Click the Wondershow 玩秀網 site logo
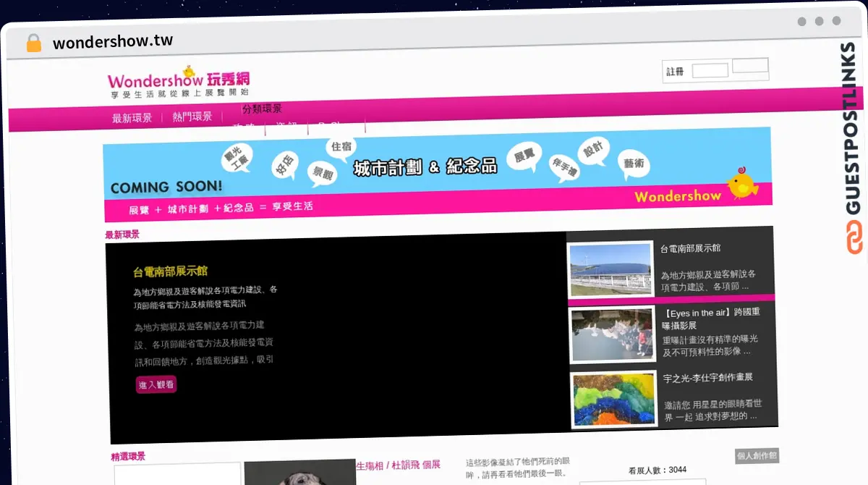The height and width of the screenshot is (485, 868). click(178, 83)
